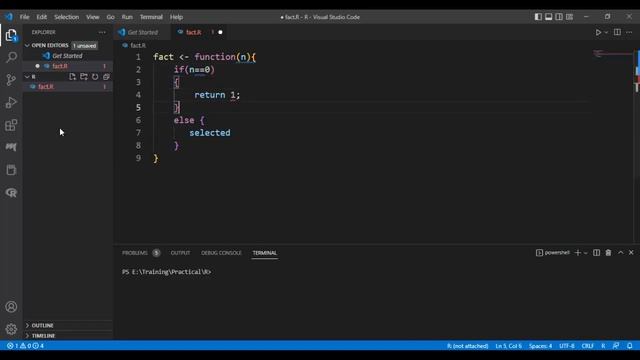Open the Selection menu

point(67,17)
